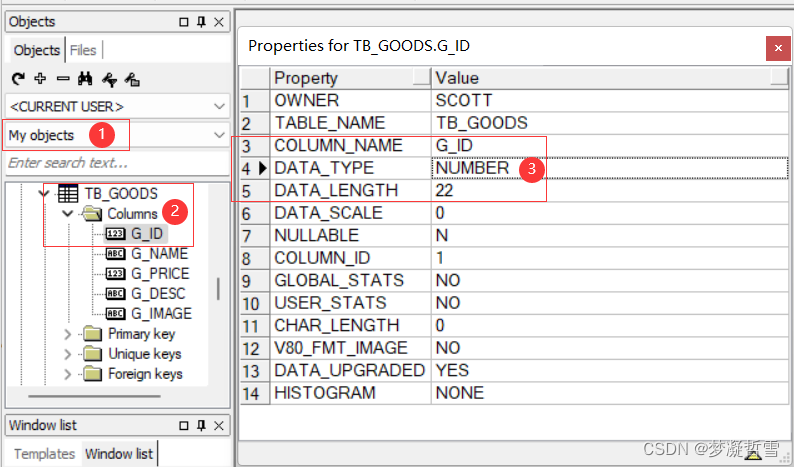
Task: Select row number 14 header HISTOGRAM
Action: click(x=255, y=393)
